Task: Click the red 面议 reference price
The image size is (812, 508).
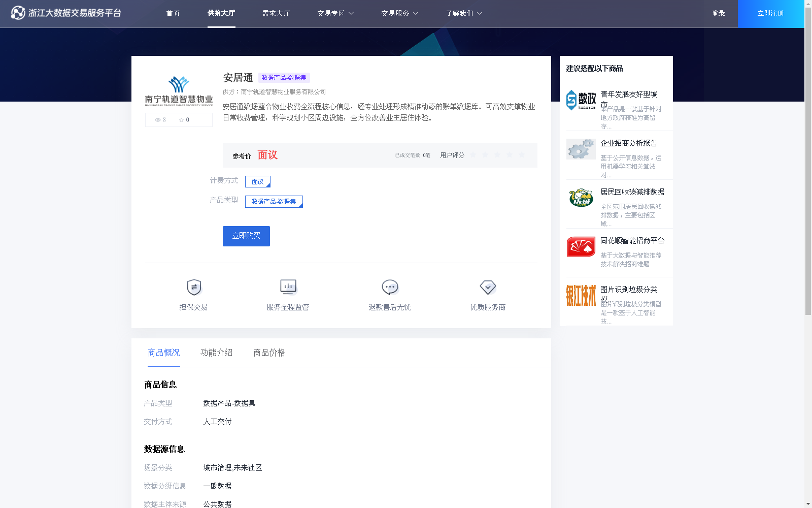Action: click(267, 155)
